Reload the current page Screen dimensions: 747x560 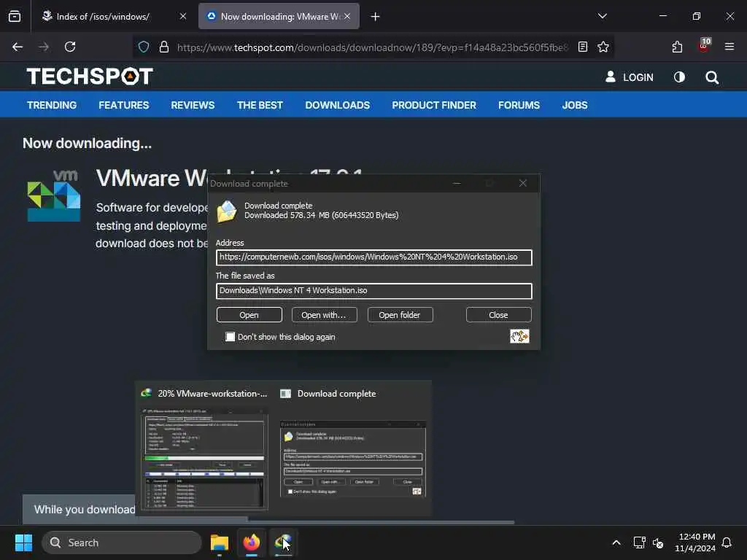70,47
